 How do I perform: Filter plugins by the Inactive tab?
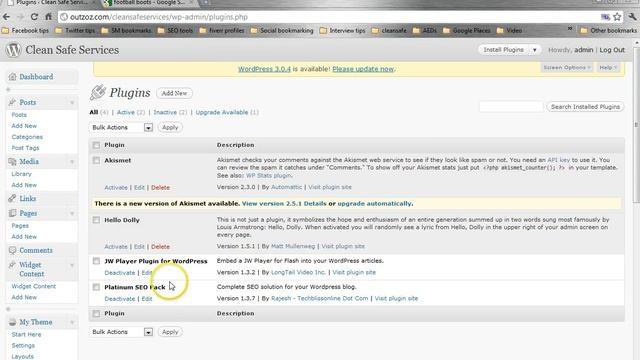165,112
